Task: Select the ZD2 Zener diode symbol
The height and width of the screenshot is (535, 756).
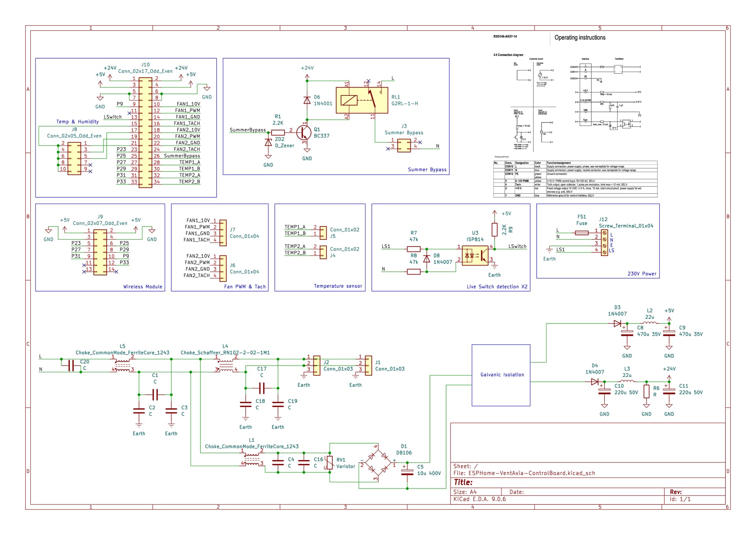Action: 268,142
